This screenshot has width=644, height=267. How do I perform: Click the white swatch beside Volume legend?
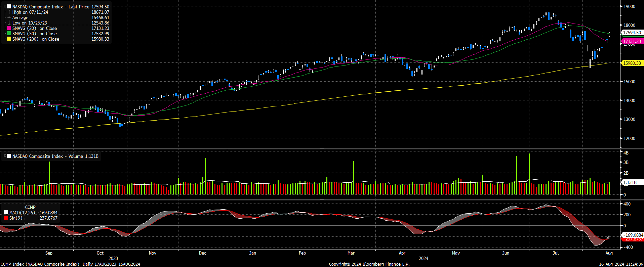(x=9, y=156)
